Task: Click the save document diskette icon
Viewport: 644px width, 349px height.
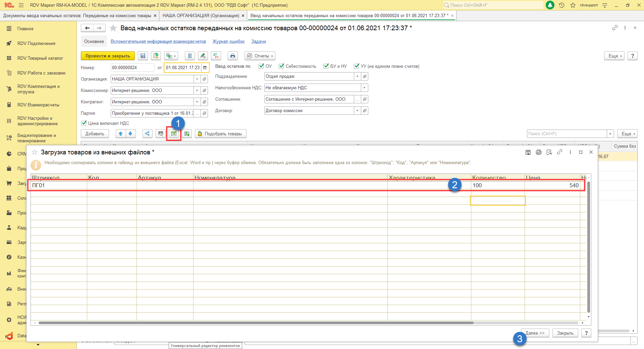Action: (143, 56)
